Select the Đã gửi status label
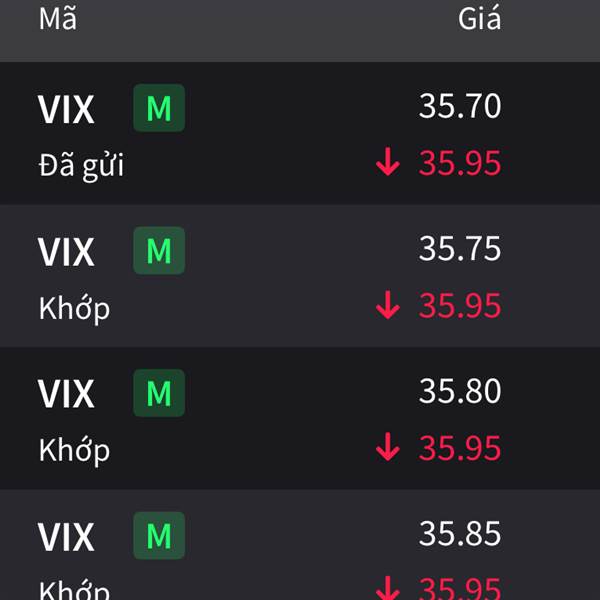 (81, 166)
